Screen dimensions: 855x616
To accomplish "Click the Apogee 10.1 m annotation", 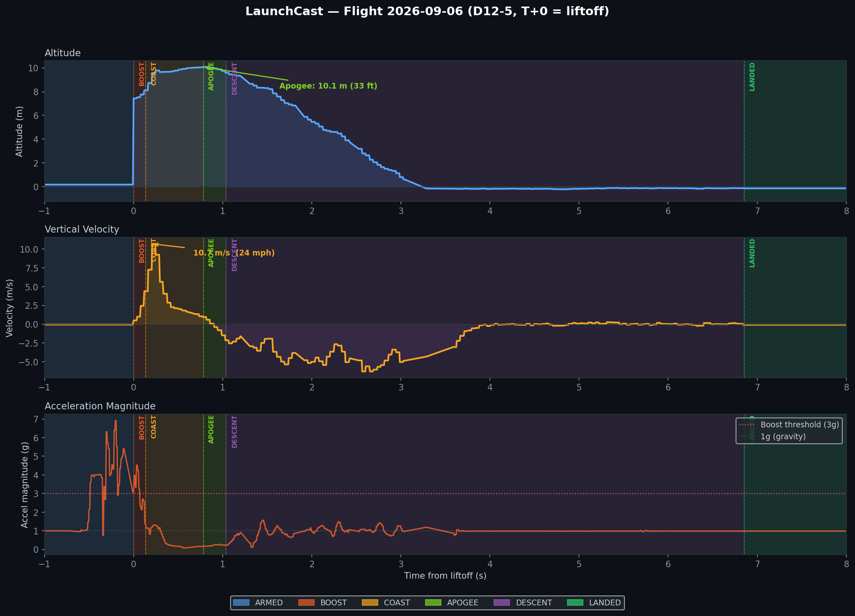I will pyautogui.click(x=328, y=86).
